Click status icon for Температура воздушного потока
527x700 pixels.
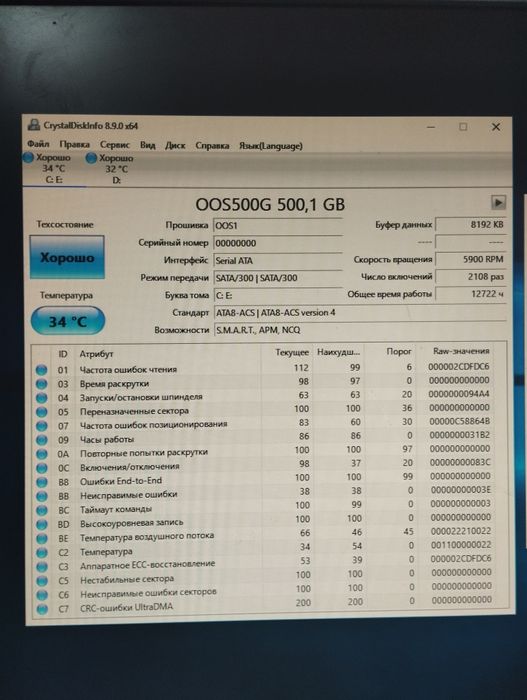click(x=42, y=539)
